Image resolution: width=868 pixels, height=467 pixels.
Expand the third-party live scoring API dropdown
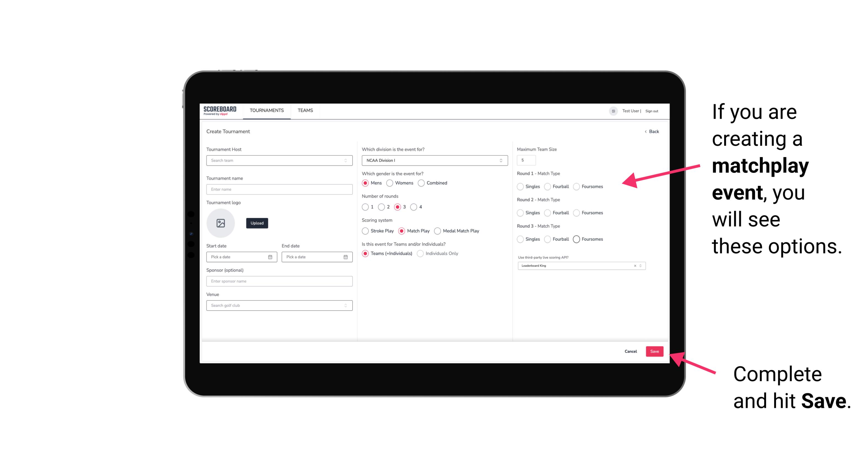[640, 266]
